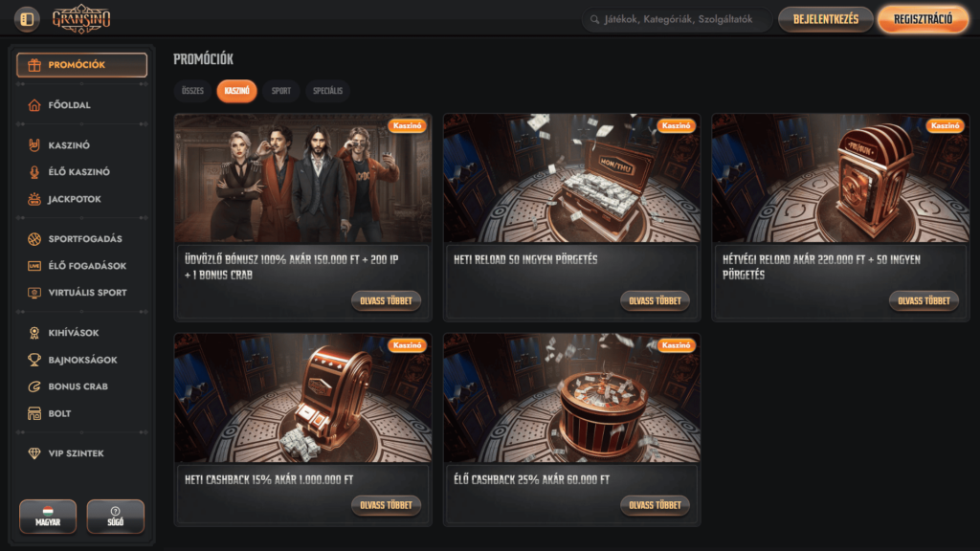Go to Sportfogadás basketball icon
The height and width of the screenshot is (551, 980).
[x=34, y=238]
